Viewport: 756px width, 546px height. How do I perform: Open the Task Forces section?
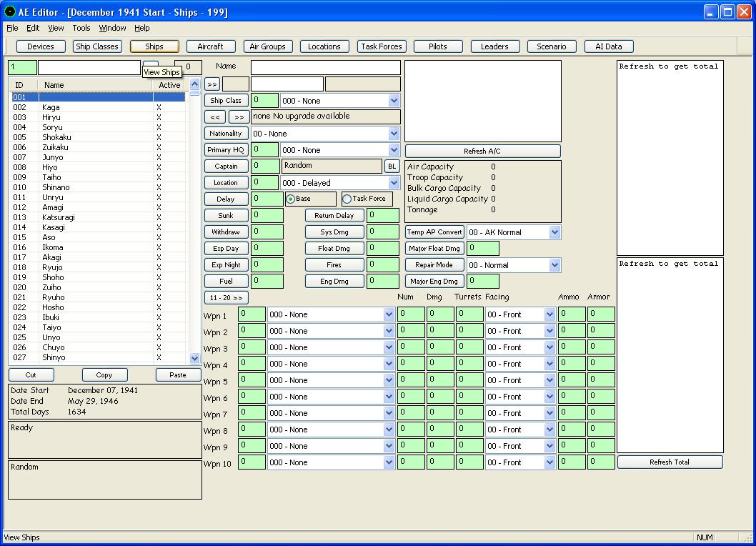coord(382,46)
